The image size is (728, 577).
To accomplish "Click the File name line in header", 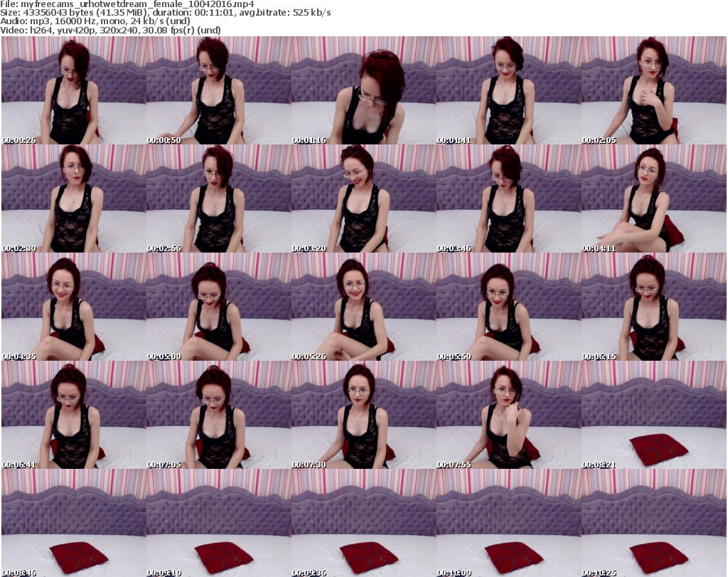I will (x=128, y=4).
